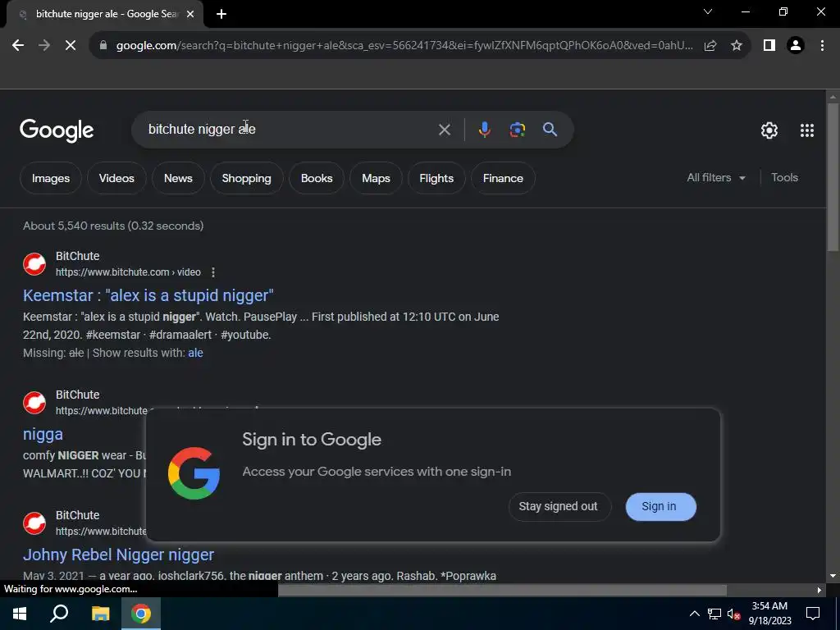Switch to the Finance filter
840x630 pixels.
click(503, 178)
